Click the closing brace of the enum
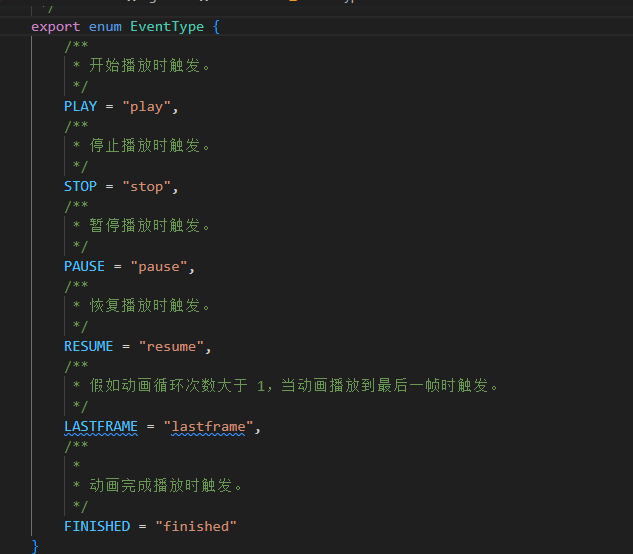 point(35,546)
